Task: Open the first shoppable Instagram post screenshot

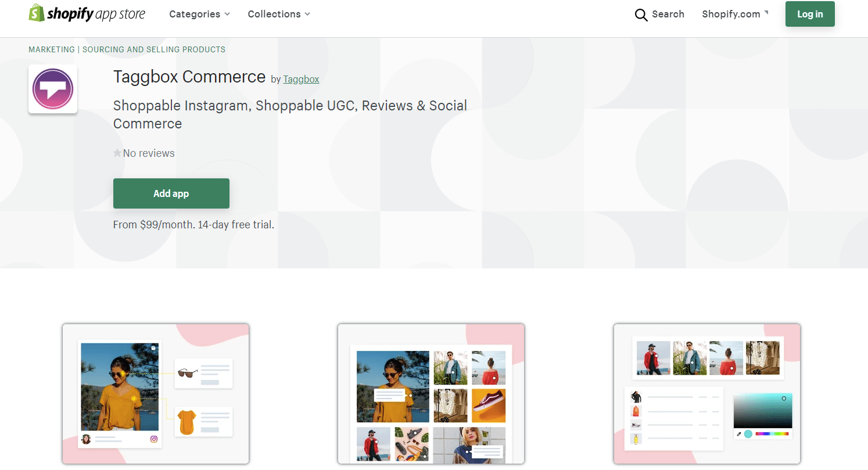Action: (x=156, y=394)
